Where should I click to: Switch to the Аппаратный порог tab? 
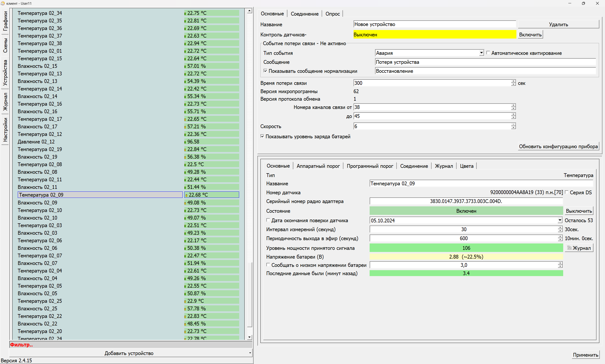click(318, 166)
